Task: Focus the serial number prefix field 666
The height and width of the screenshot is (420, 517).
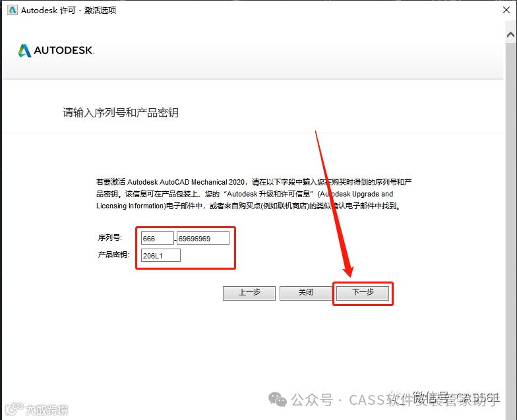Action: coord(157,238)
